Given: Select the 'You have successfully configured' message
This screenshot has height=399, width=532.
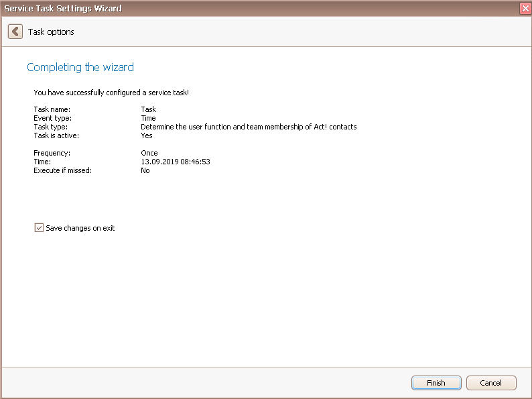Looking at the screenshot, I should click(111, 93).
